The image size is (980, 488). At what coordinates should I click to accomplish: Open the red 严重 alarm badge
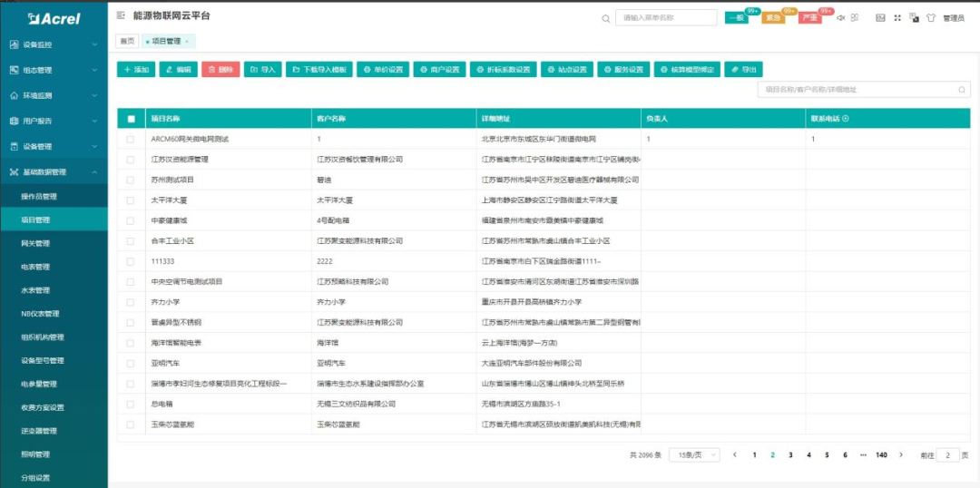point(810,18)
